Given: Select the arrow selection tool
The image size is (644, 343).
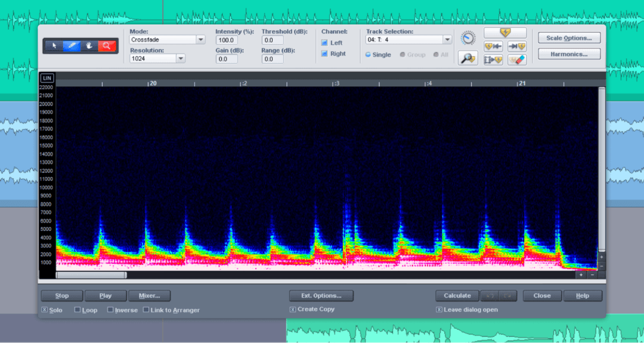Looking at the screenshot, I should (x=55, y=46).
